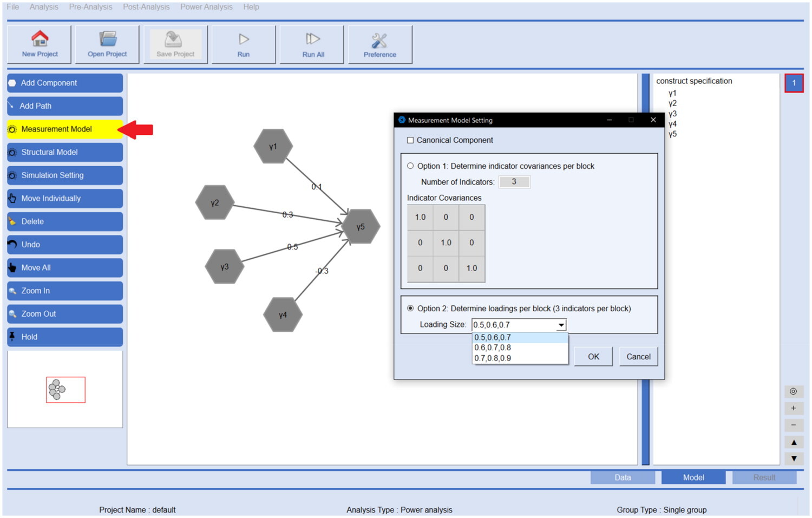The height and width of the screenshot is (518, 812).
Task: Open the Analysis menu
Action: [44, 7]
